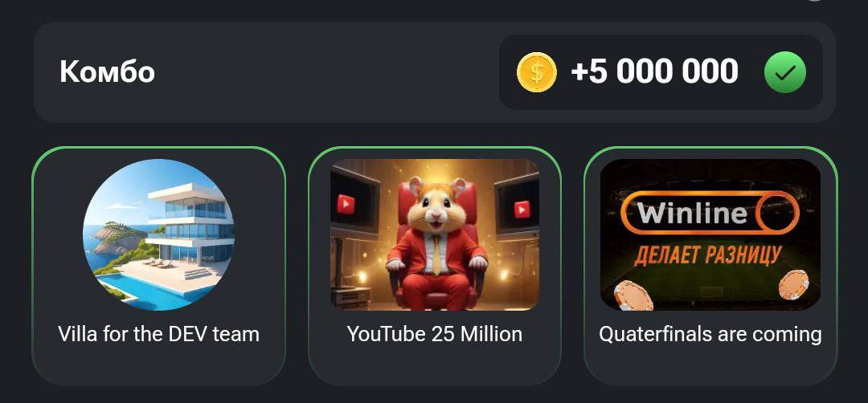Click the green checkmark beside the reward

click(785, 72)
